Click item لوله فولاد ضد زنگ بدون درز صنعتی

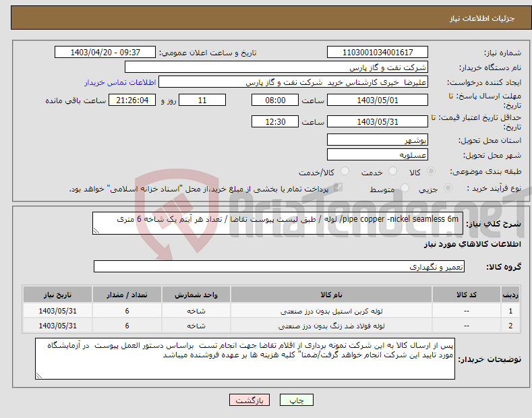pyautogui.click(x=332, y=326)
